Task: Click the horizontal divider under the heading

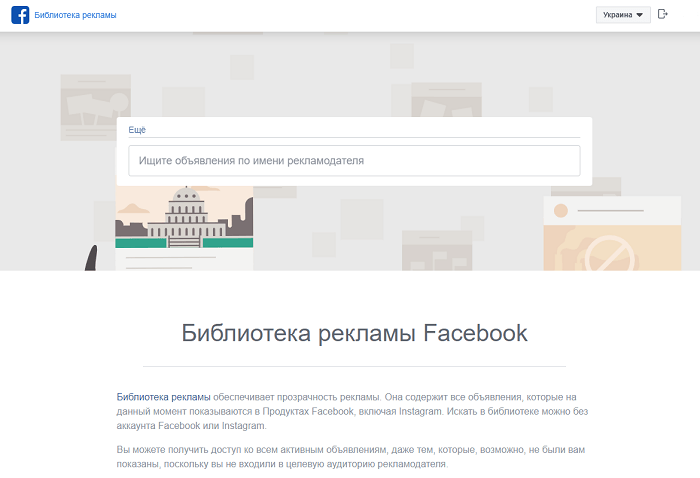Action: [354, 366]
